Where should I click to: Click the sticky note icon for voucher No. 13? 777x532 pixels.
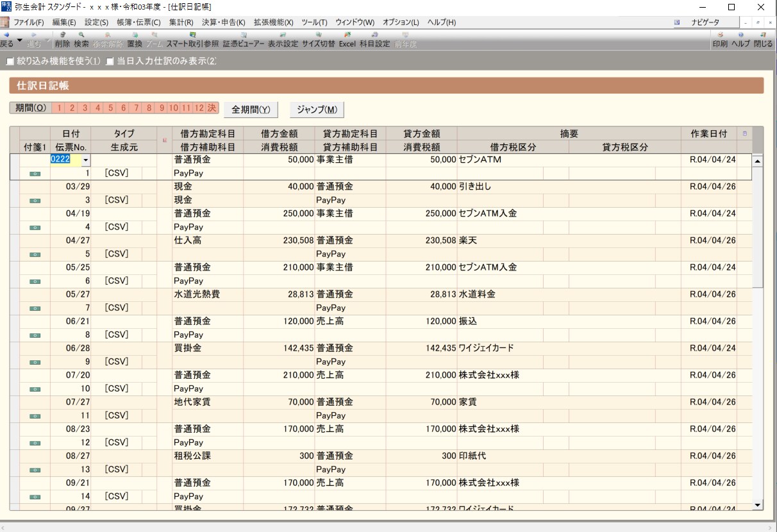coord(35,470)
